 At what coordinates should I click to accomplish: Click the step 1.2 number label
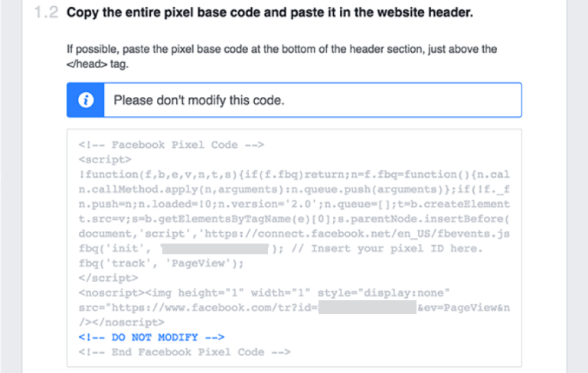point(46,12)
